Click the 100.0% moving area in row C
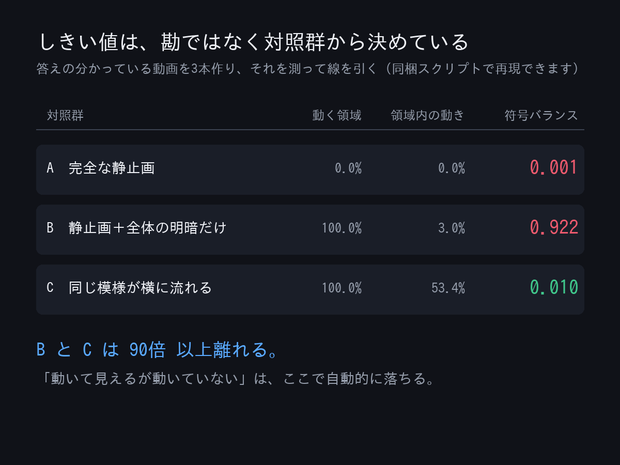The width and height of the screenshot is (620, 465). pos(342,288)
